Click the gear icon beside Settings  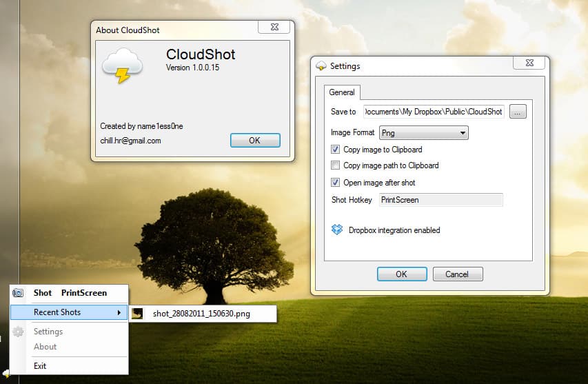(19, 332)
